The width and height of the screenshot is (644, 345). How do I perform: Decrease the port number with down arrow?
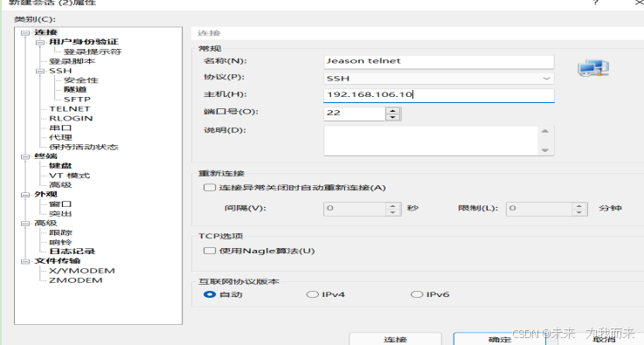(392, 117)
